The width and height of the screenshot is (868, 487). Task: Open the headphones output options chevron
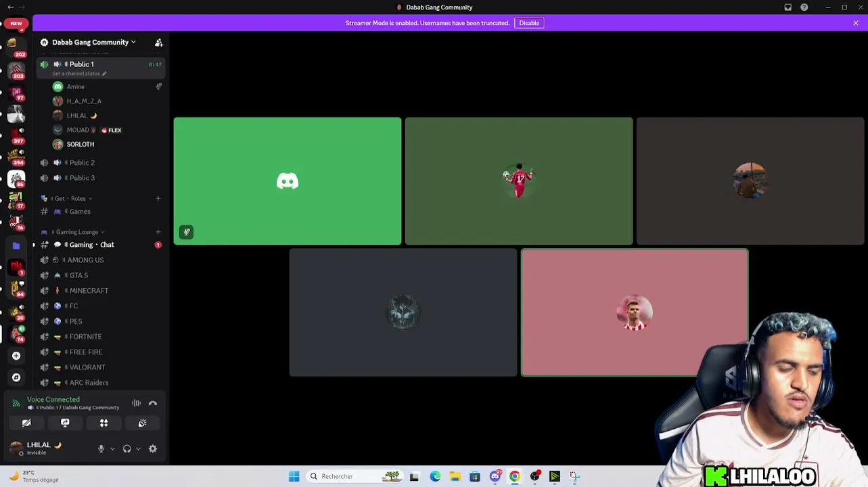138,448
